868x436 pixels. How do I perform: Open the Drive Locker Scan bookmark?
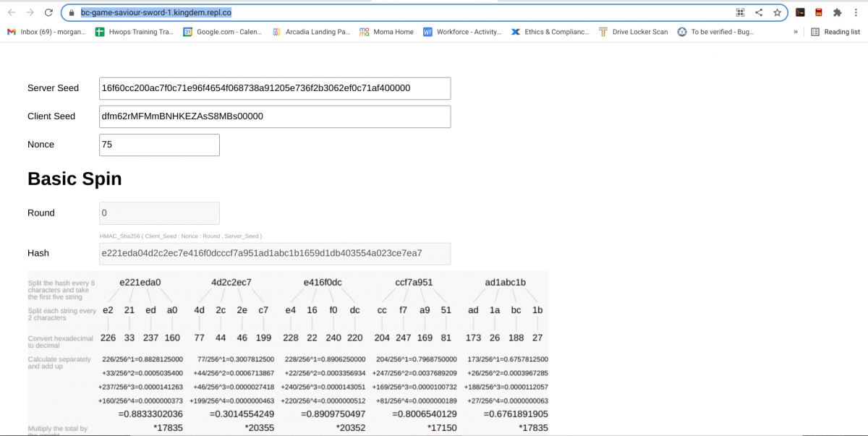[x=633, y=32]
